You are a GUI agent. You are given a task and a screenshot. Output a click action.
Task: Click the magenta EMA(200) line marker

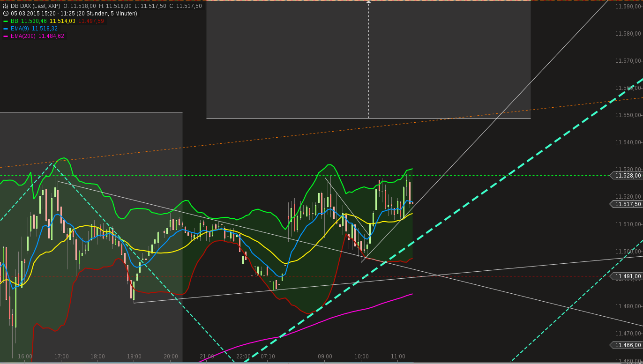point(6,36)
